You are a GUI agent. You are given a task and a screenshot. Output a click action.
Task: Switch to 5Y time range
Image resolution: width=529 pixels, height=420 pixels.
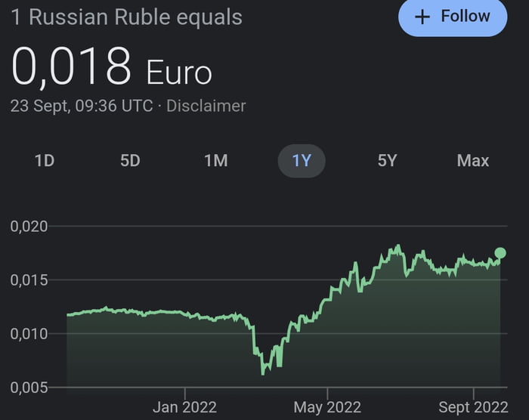point(387,161)
